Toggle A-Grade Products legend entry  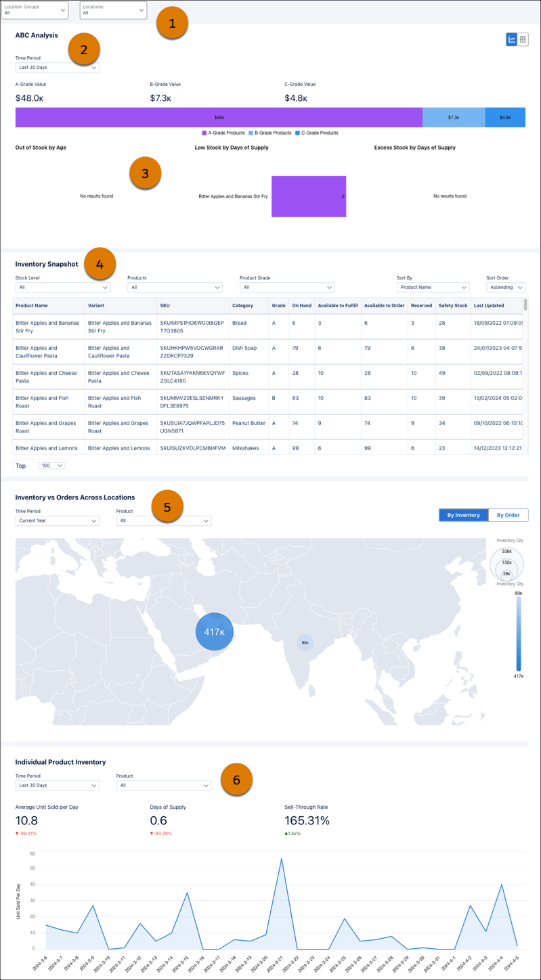pyautogui.click(x=223, y=133)
